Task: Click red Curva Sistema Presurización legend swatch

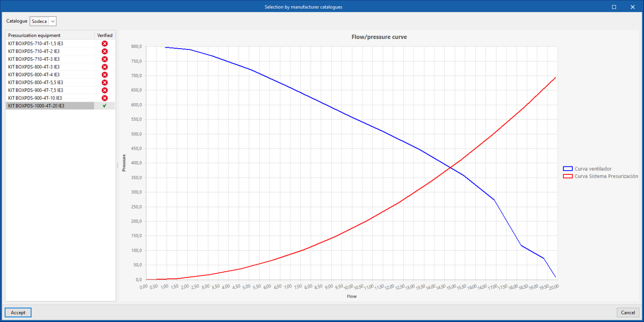Action: [568, 176]
